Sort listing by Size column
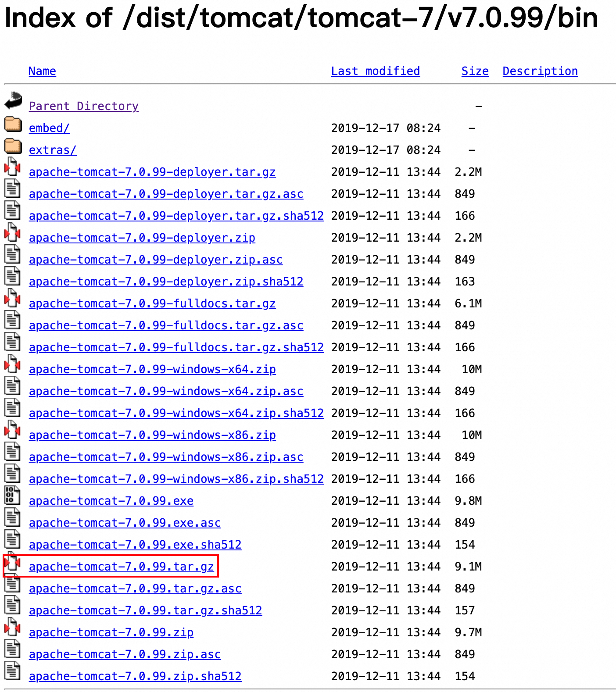This screenshot has height=692, width=616. pyautogui.click(x=475, y=71)
